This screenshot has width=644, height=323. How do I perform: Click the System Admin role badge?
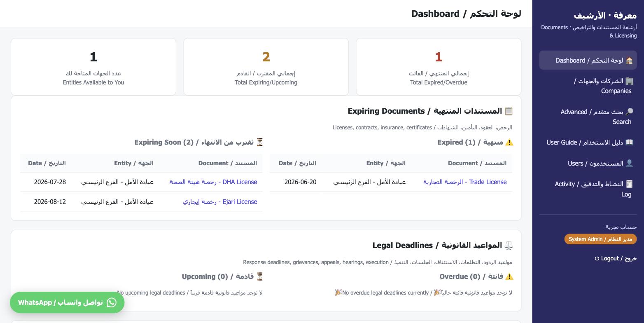click(x=600, y=239)
